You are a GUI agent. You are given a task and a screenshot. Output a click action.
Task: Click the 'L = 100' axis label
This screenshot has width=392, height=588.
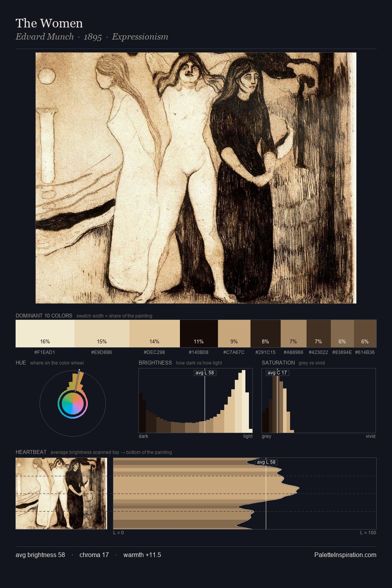click(x=368, y=533)
